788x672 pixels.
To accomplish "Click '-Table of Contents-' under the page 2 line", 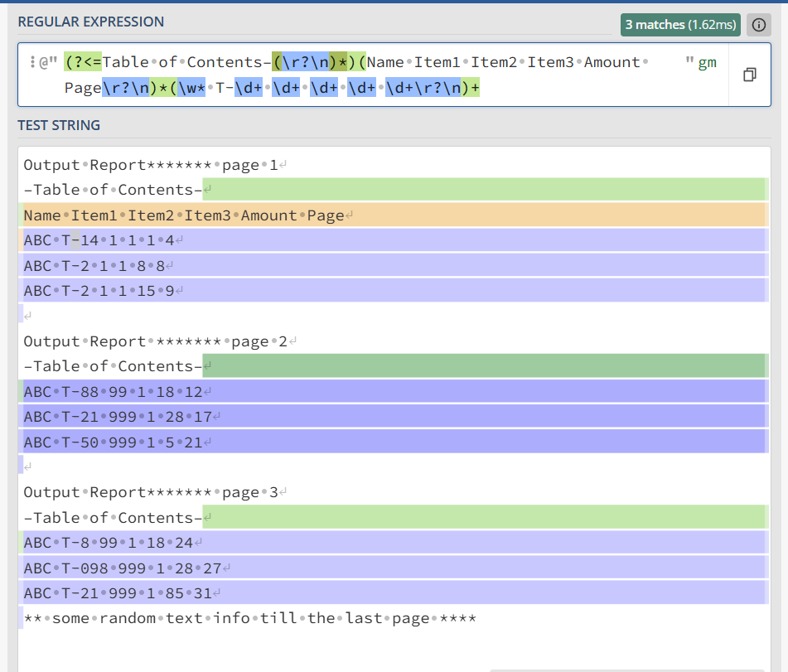I will (113, 366).
